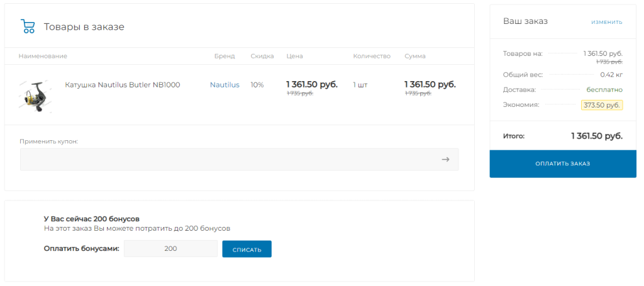
Task: Click the Количество column header
Action: click(x=372, y=56)
